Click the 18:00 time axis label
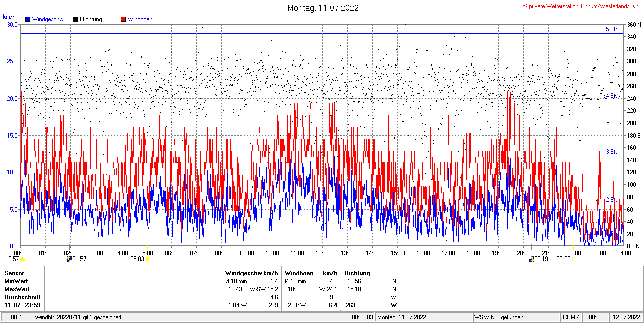The image size is (644, 323). point(473,253)
